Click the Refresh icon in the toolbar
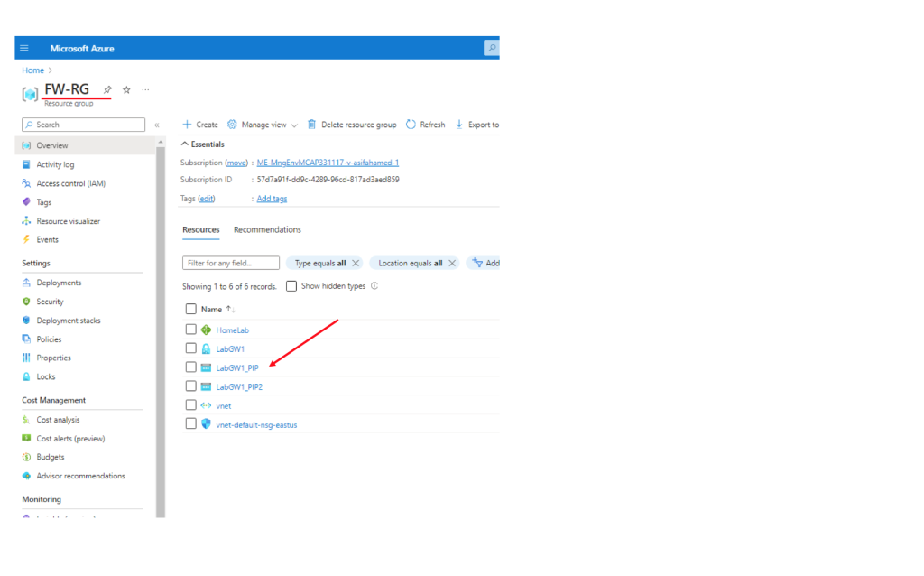The height and width of the screenshot is (576, 924). [x=411, y=125]
